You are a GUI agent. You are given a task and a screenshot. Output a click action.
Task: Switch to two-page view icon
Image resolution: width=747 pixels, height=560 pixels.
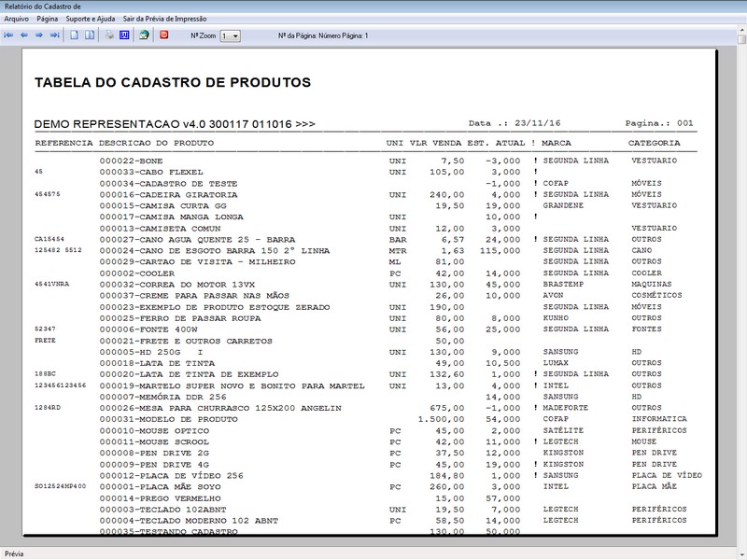coord(90,35)
